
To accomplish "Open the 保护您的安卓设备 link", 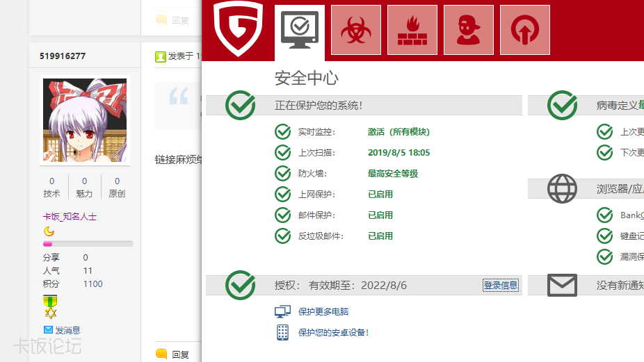I will (333, 333).
